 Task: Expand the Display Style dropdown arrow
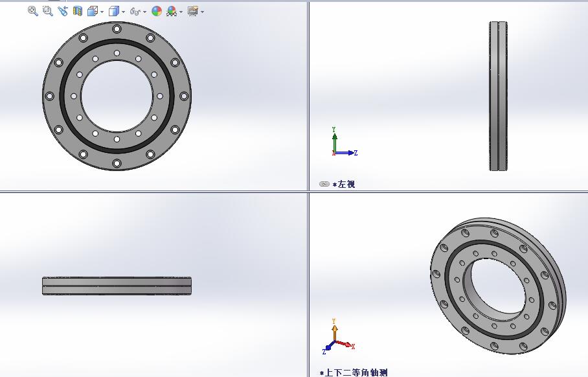(x=124, y=12)
